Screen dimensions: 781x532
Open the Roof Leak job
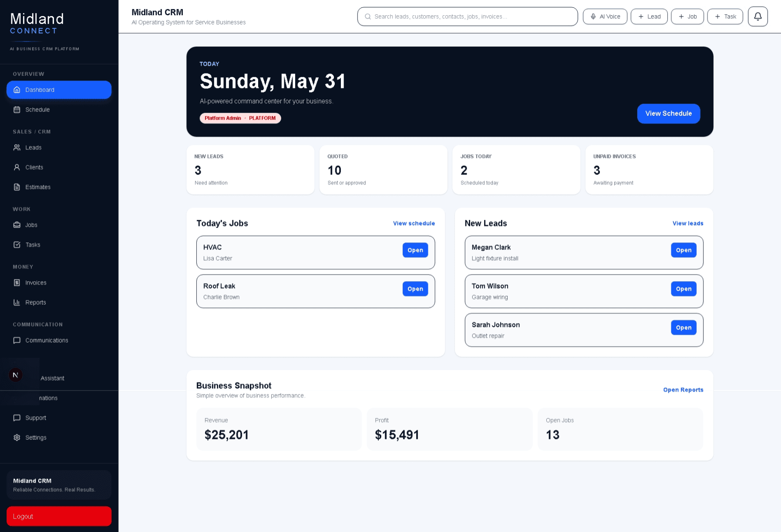tap(415, 289)
